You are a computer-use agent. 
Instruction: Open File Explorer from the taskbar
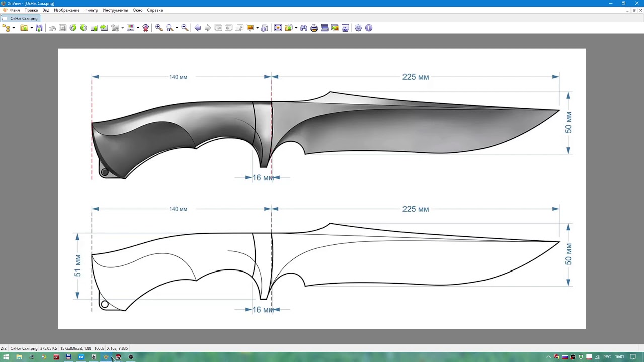(19, 357)
